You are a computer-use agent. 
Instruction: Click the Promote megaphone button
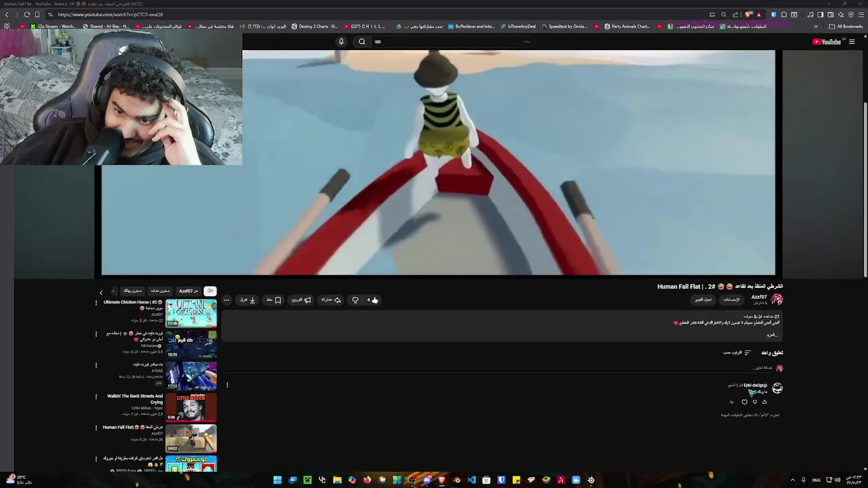301,300
